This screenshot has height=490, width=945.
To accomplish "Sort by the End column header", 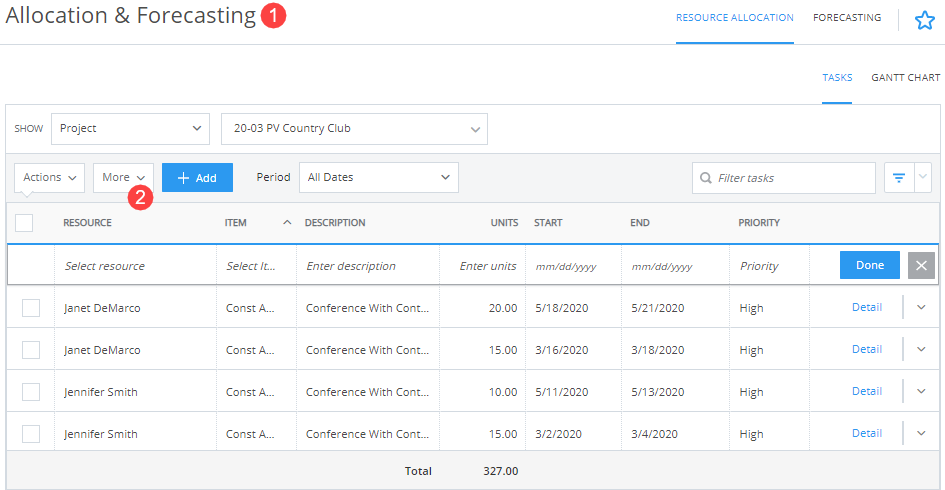I will (640, 223).
